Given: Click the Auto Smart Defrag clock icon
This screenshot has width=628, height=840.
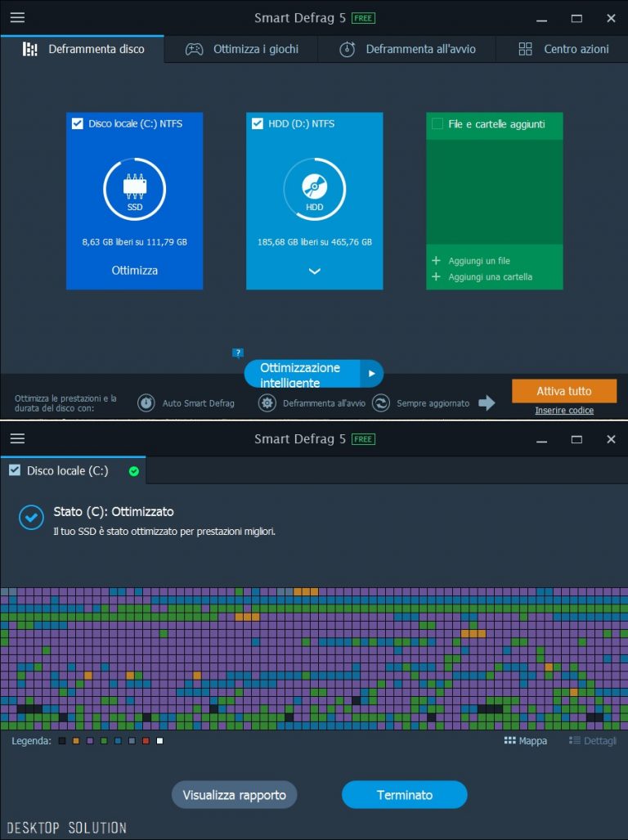Looking at the screenshot, I should pos(146,403).
